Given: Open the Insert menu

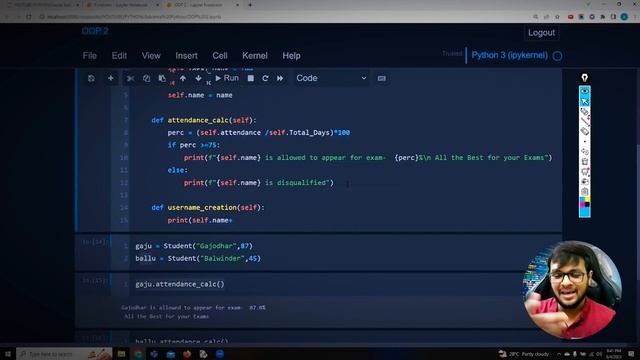Looking at the screenshot, I should click(187, 56).
